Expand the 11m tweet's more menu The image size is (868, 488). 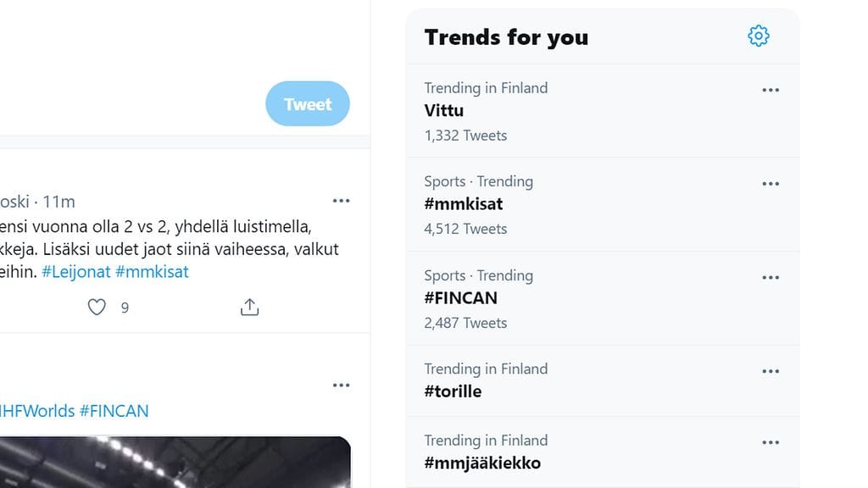click(x=341, y=201)
